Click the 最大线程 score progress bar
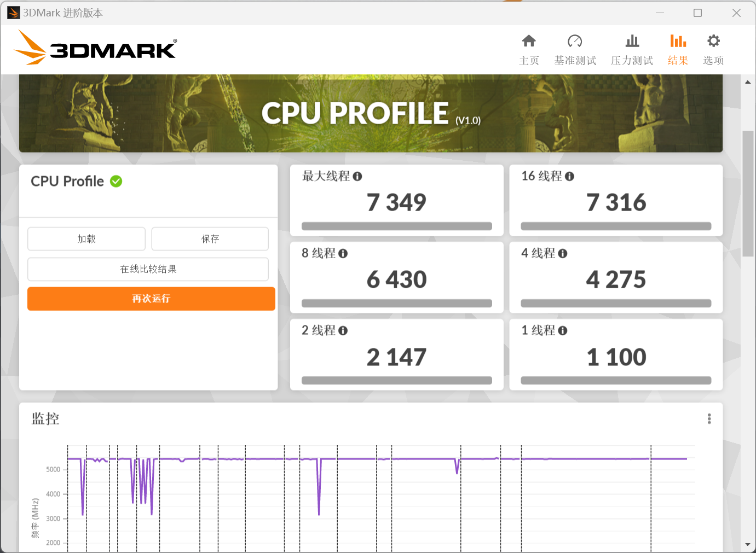Screen dimensions: 756x553 397,226
